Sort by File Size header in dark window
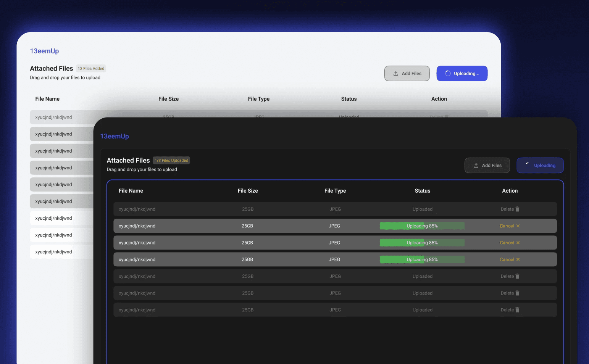Screen dimensions: 589x364 coord(248,191)
